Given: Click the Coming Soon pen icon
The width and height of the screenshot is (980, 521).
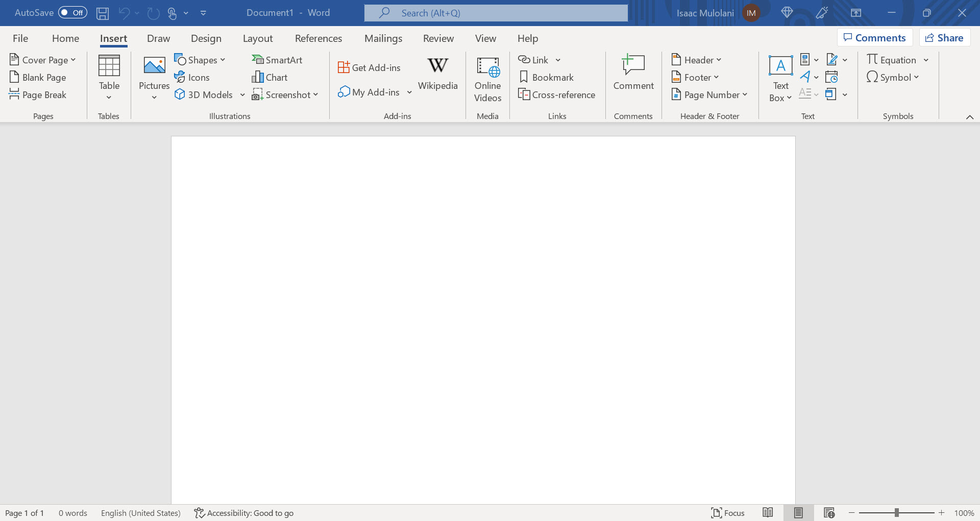Looking at the screenshot, I should (822, 13).
